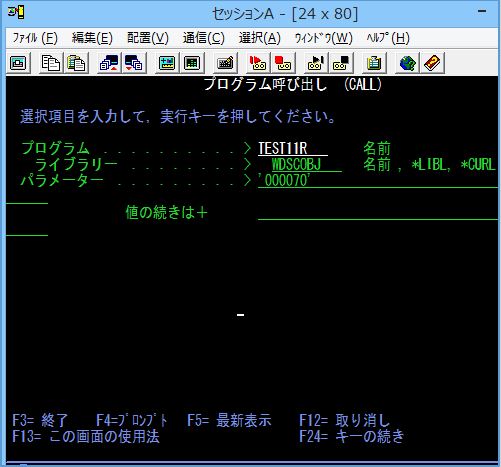Viewport: 501px width, 467px height.
Task: Open the keyboard remap toolbar icon
Action: tap(225, 63)
